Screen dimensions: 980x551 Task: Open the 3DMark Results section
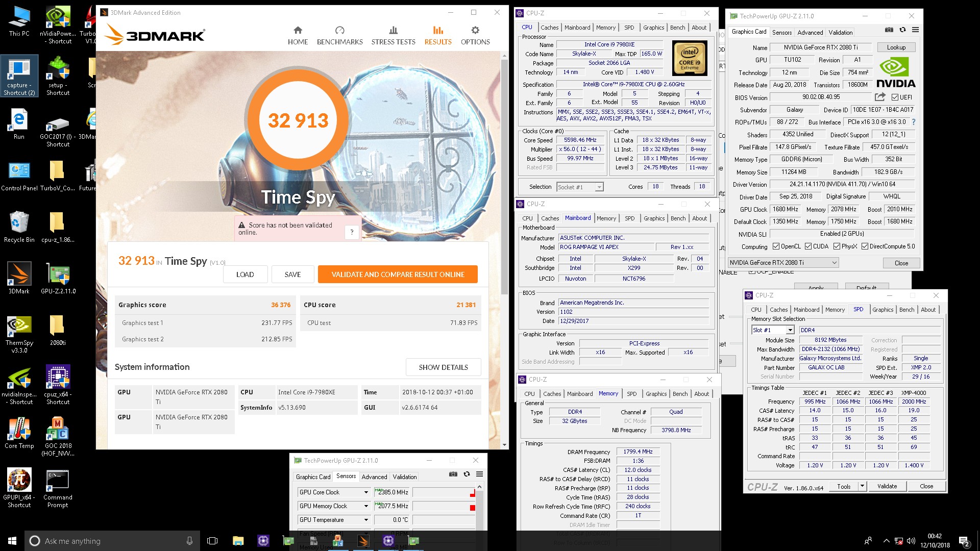[x=438, y=35]
